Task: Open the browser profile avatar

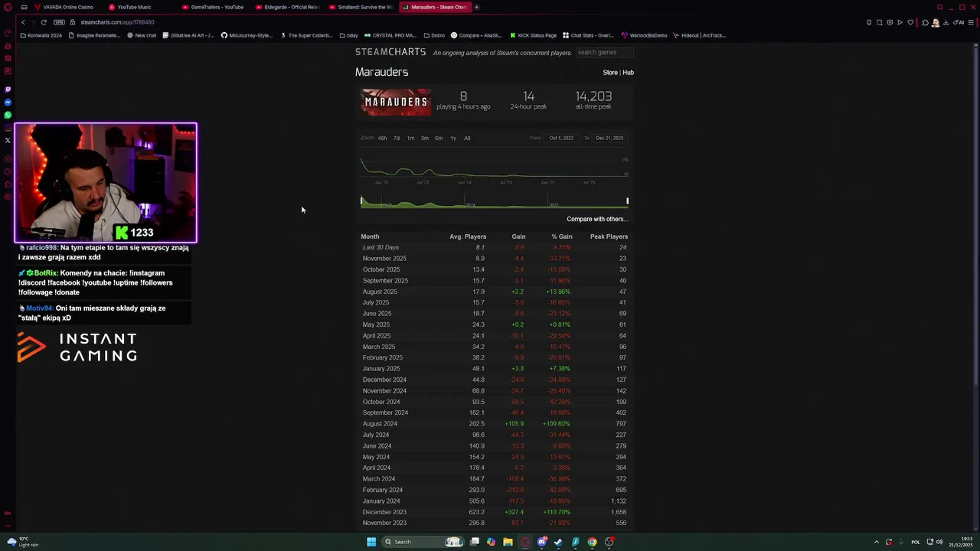Action: point(936,22)
